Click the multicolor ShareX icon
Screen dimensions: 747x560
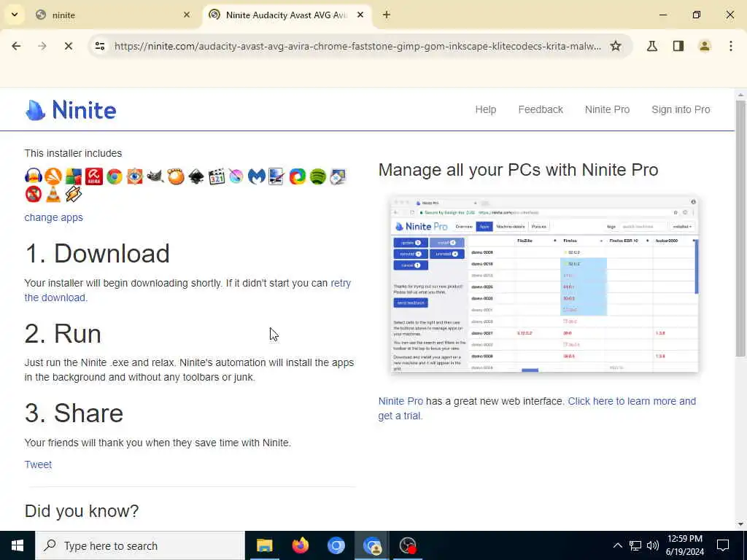pyautogui.click(x=298, y=176)
